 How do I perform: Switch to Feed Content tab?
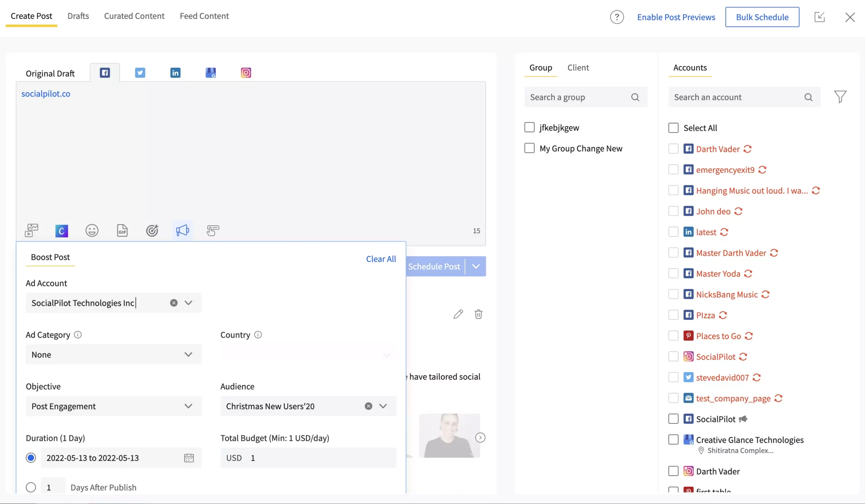[204, 16]
